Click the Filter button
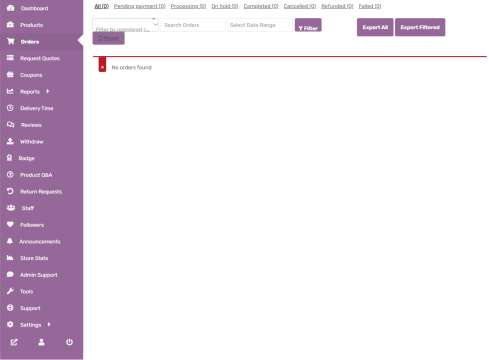The height and width of the screenshot is (360, 489). pos(308,25)
